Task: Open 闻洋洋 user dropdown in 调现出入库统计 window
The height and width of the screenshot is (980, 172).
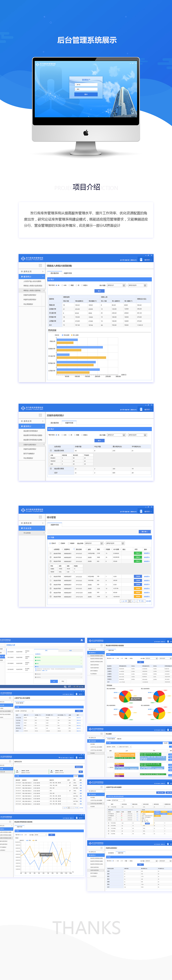Action: [148, 260]
